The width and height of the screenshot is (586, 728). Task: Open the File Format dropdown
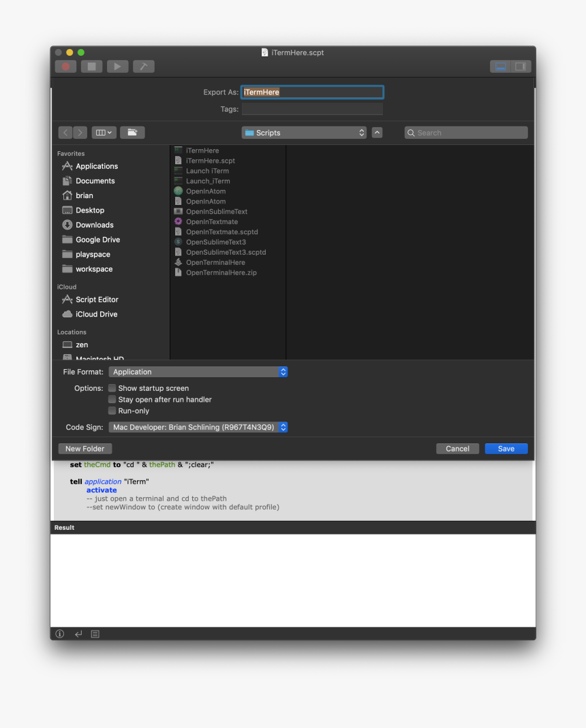tap(198, 372)
